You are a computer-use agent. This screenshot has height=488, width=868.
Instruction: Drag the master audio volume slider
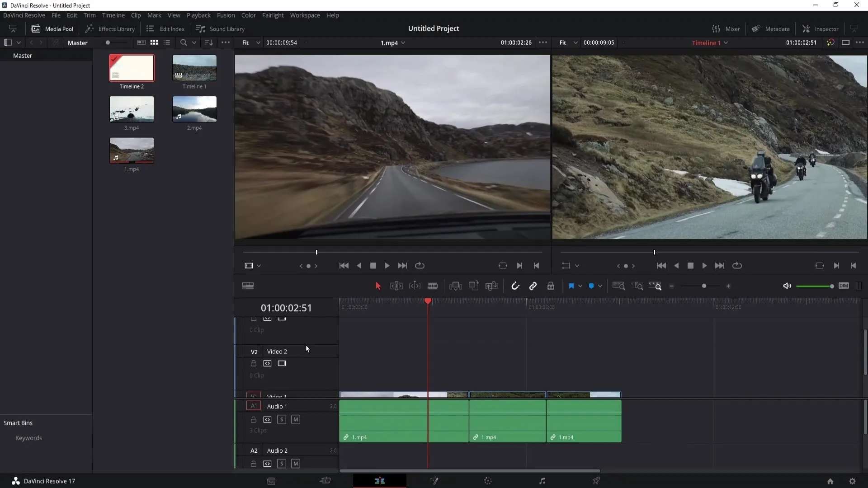point(831,286)
